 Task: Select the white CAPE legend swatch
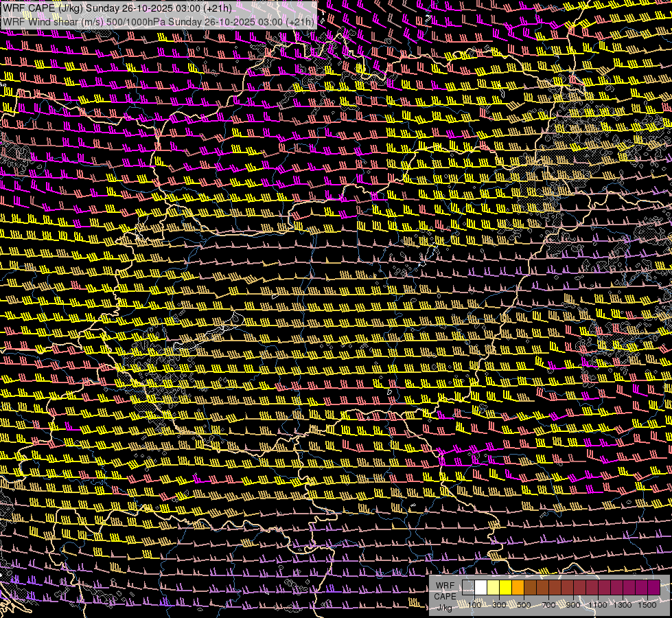point(481,587)
